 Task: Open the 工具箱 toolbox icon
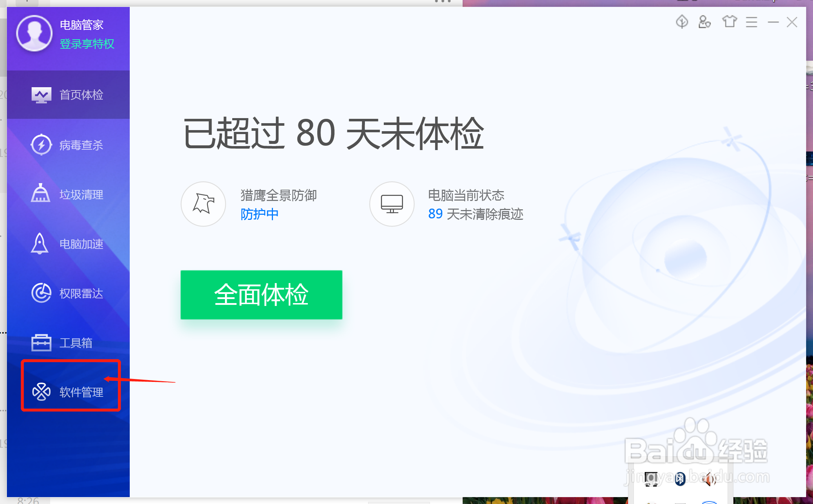pyautogui.click(x=41, y=342)
